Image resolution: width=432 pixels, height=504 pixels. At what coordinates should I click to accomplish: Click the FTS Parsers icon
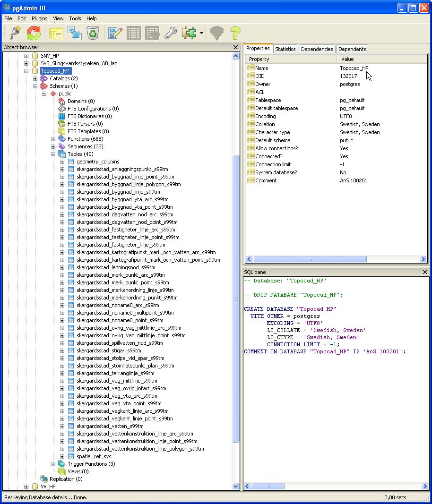click(x=62, y=124)
